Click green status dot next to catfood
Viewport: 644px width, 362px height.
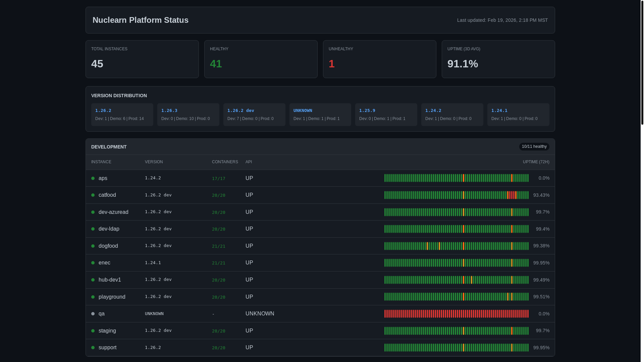[x=93, y=195]
